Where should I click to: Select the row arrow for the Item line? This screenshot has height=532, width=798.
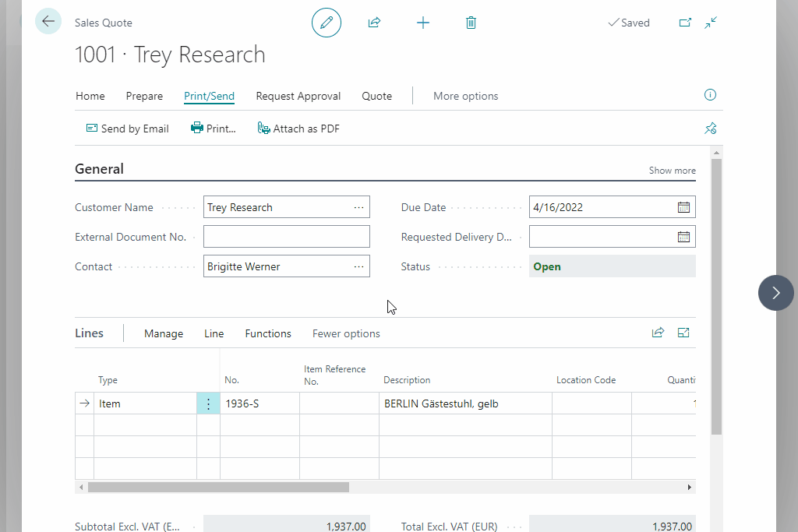click(x=84, y=403)
